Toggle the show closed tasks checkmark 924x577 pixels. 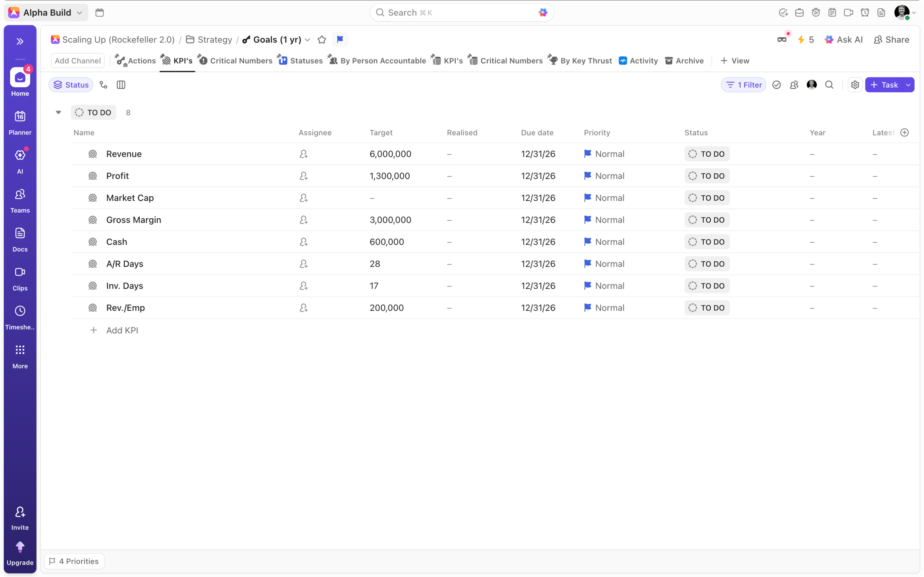tap(776, 85)
